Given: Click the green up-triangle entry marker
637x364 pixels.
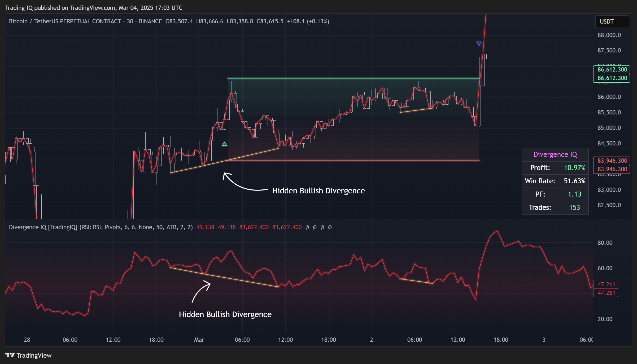Looking at the screenshot, I should click(x=224, y=144).
